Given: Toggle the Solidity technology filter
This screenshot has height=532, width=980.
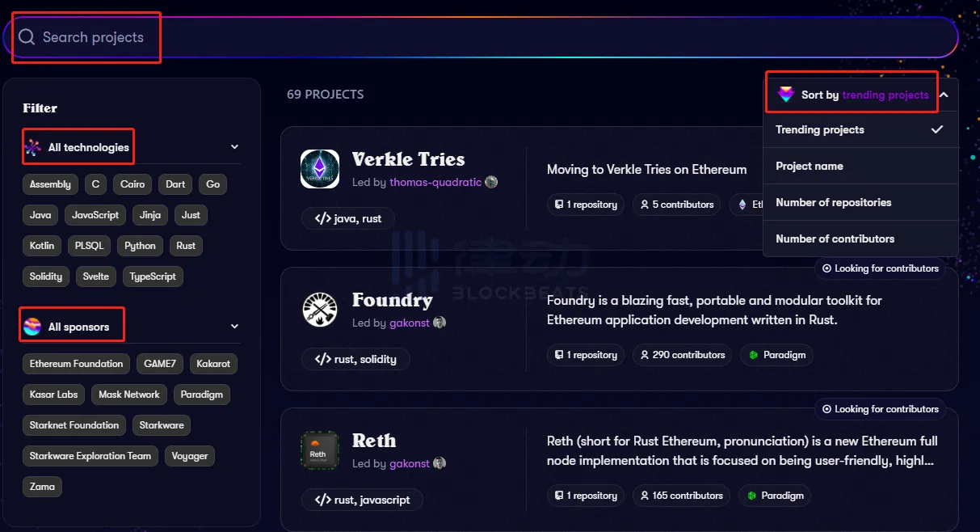Looking at the screenshot, I should coord(46,277).
